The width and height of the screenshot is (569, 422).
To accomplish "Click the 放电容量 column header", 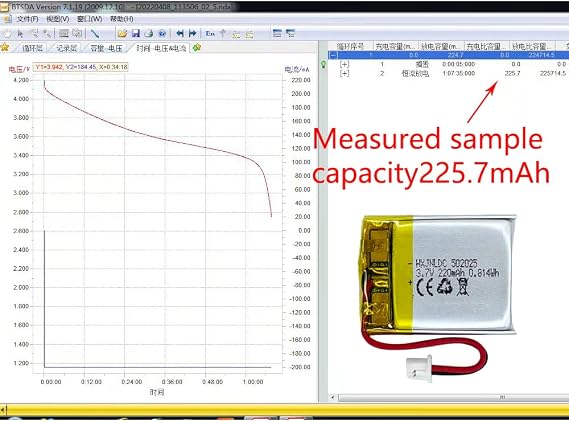I will pos(441,46).
